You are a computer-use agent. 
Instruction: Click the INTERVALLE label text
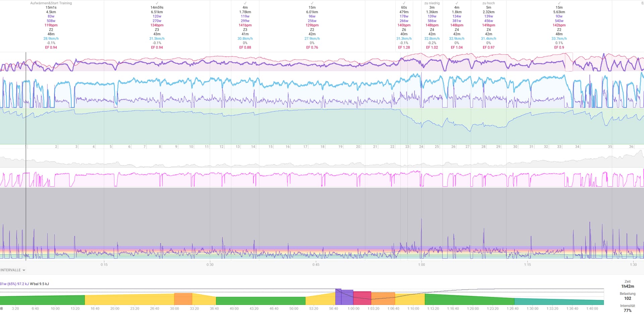(10, 270)
